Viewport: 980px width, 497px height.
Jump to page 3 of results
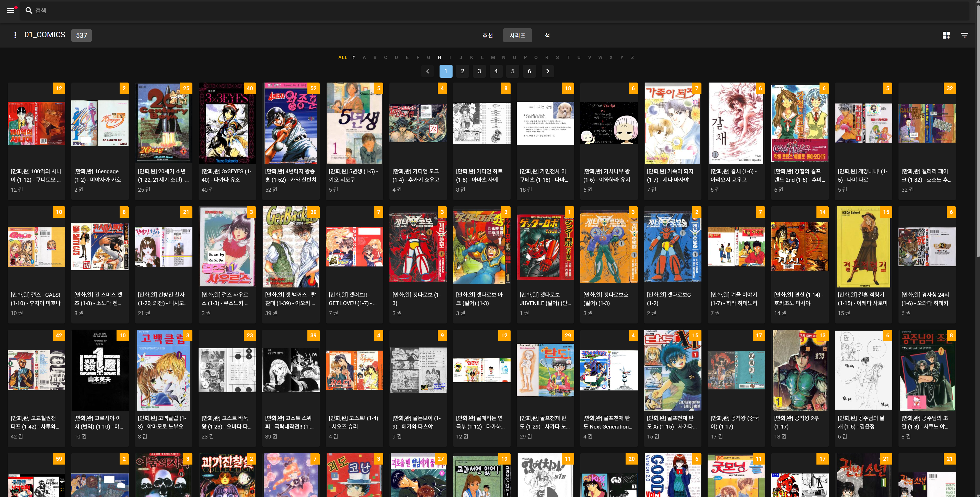pos(479,71)
